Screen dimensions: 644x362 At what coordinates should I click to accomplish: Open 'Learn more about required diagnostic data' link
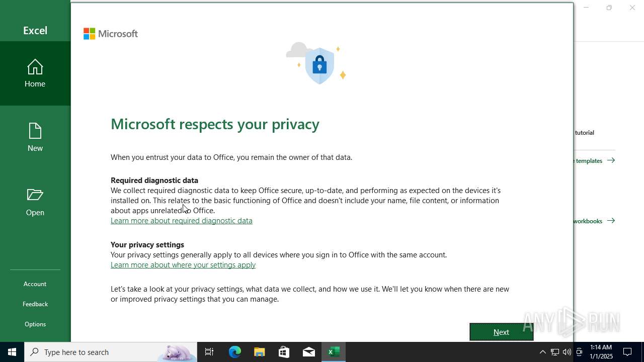click(x=182, y=221)
